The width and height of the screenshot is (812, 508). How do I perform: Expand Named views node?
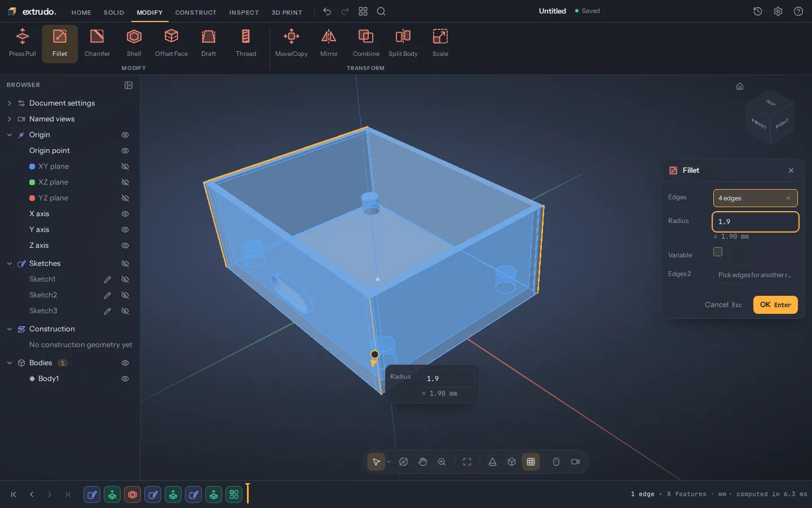click(x=10, y=119)
